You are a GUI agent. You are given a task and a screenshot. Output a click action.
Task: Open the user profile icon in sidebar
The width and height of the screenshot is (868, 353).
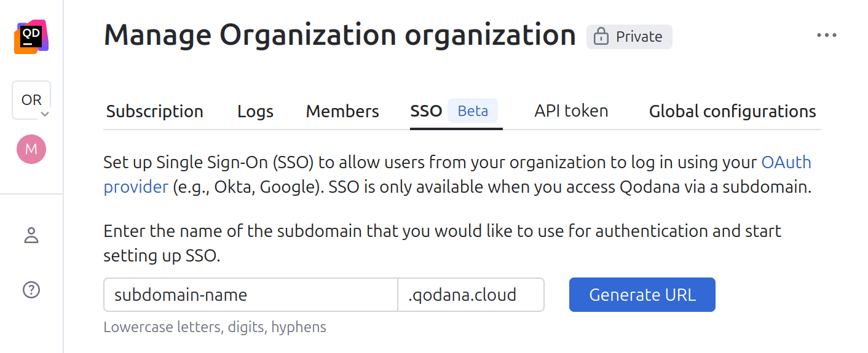tap(31, 235)
